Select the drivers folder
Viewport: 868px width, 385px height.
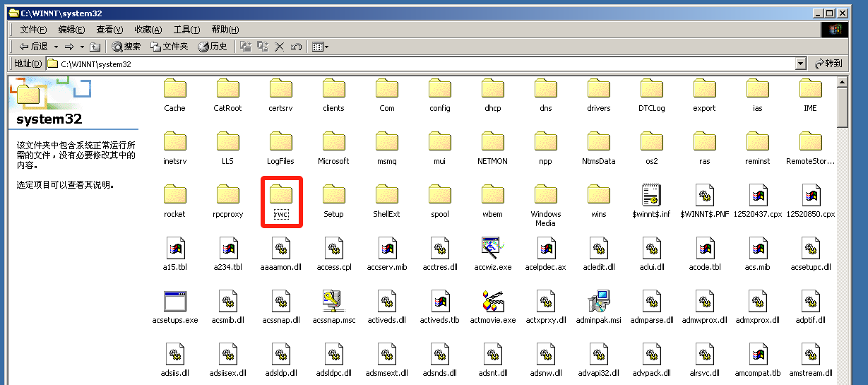pos(598,95)
